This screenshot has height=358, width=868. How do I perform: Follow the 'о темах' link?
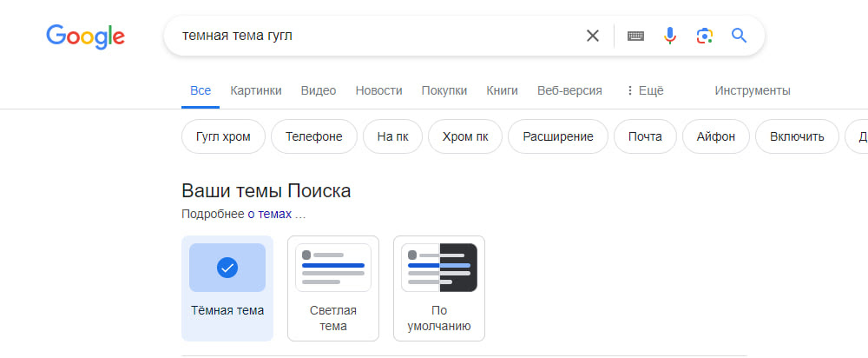[270, 214]
